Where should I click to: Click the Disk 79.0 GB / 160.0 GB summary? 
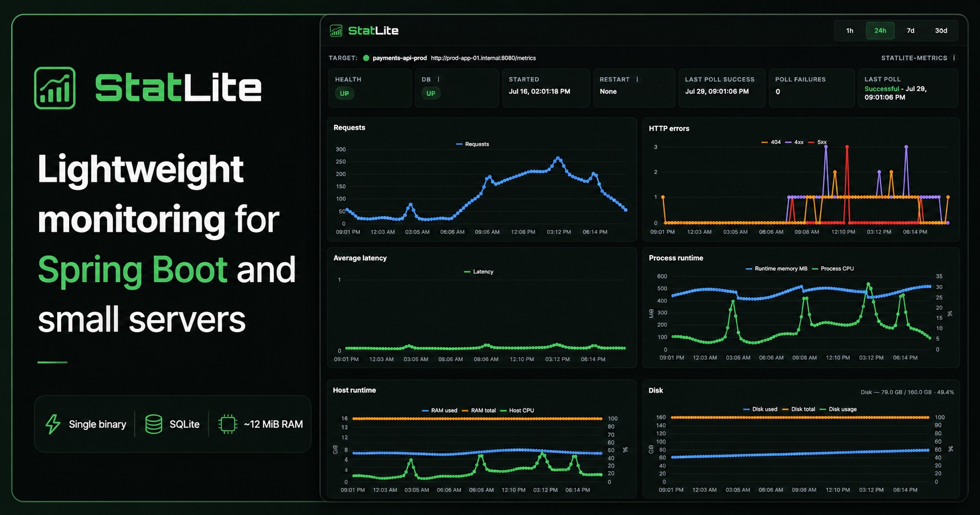click(907, 392)
